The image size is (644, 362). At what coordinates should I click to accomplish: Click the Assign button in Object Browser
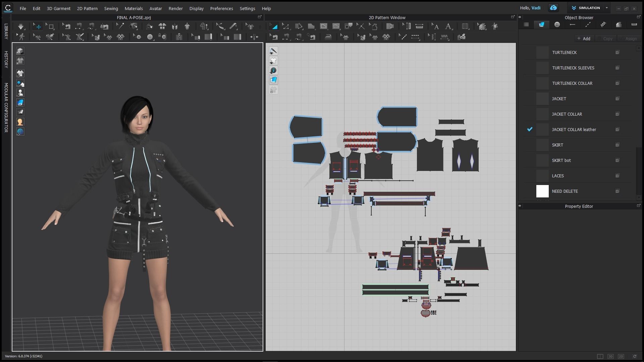628,39
